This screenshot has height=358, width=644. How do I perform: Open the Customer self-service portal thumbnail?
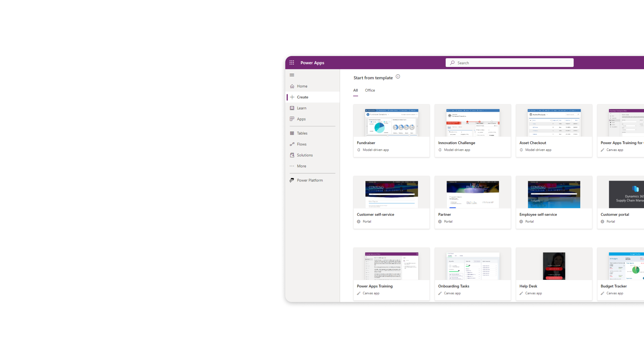click(x=392, y=194)
